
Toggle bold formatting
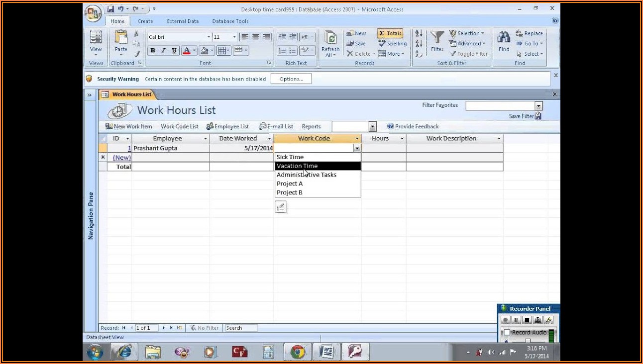pyautogui.click(x=153, y=51)
